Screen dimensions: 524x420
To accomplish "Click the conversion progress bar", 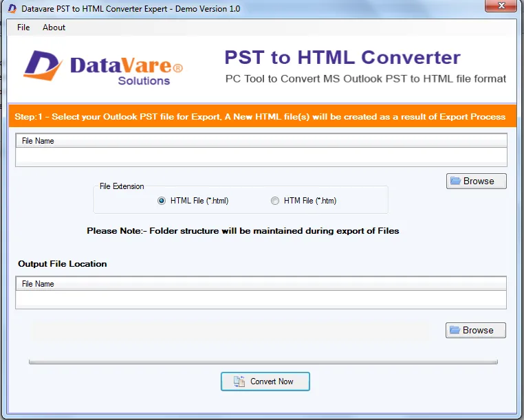I will point(263,362).
